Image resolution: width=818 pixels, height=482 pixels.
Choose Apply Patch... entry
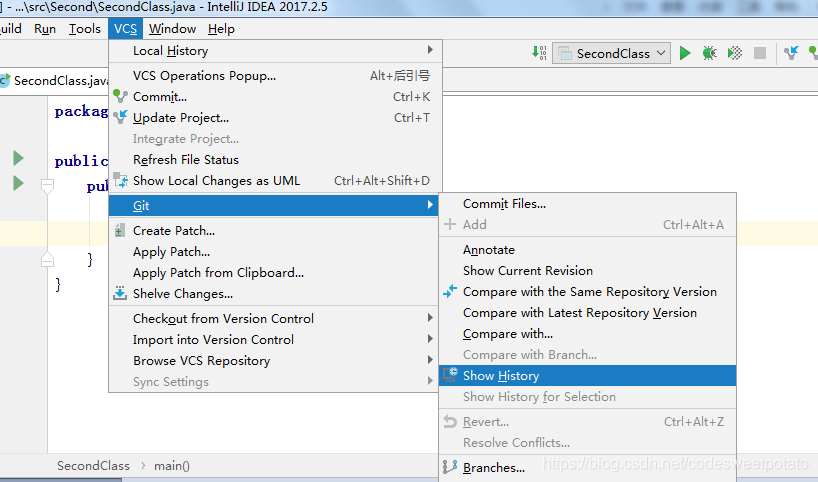(273, 251)
